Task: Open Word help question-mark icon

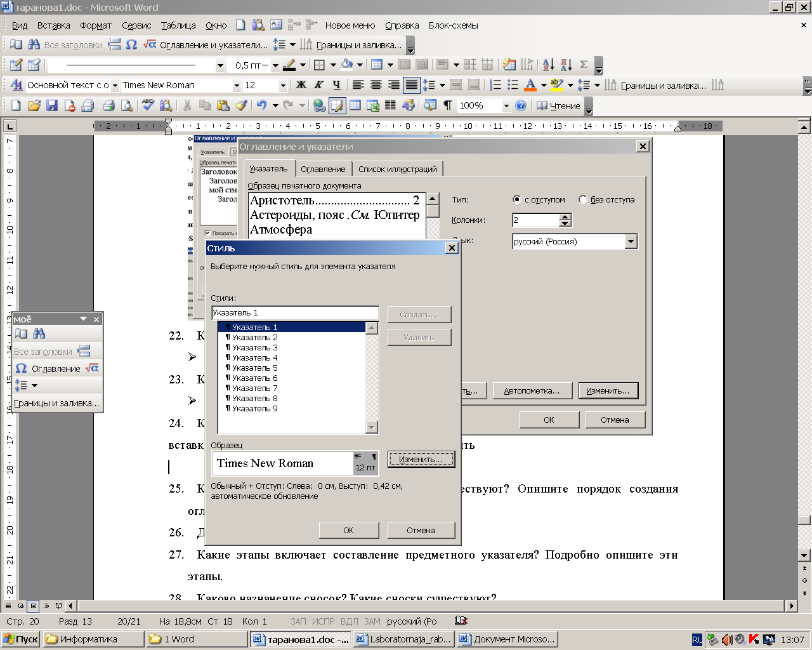Action: pyautogui.click(x=521, y=105)
